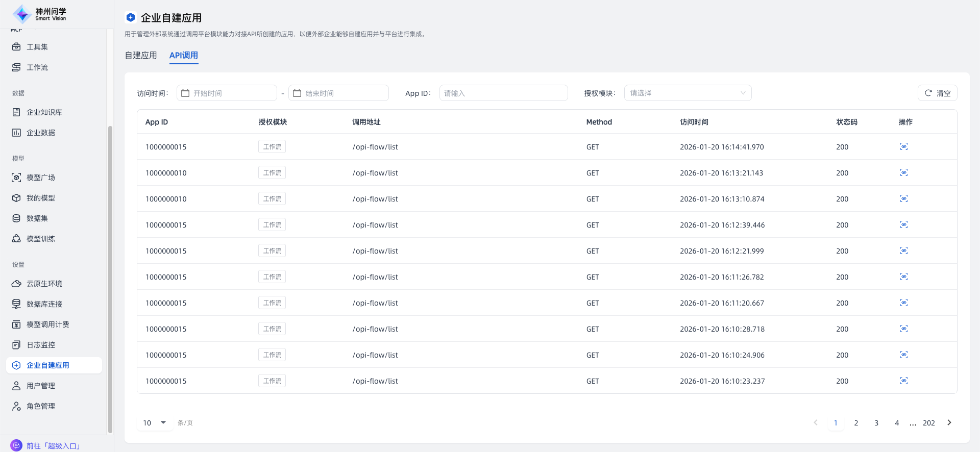Open the 工具集 sidebar icon
Screen dimensions: 980x452
16,47
